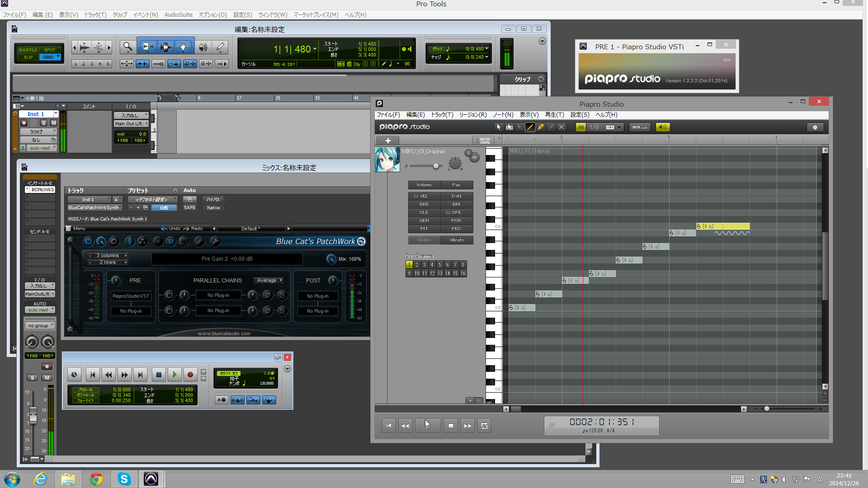Open the Inst 1 track selector in plugin window
Screen dimensions: 868x488
pos(90,200)
